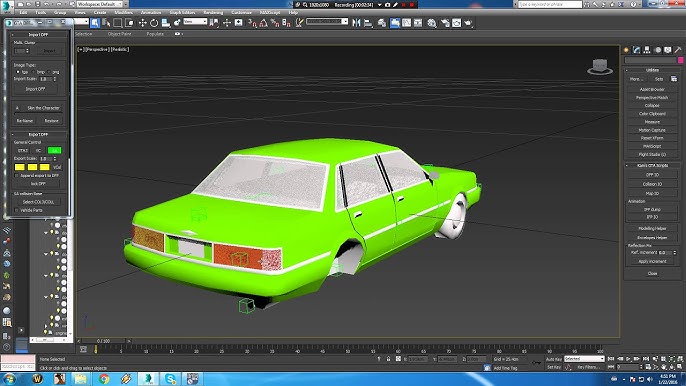Image resolution: width=686 pixels, height=386 pixels.
Task: Activate the Select and Move tool
Action: [142, 23]
